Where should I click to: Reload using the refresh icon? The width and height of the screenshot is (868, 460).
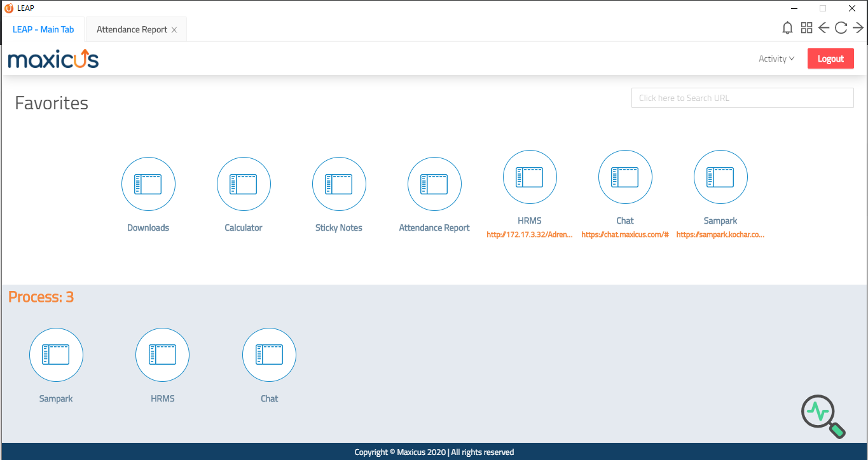coord(841,28)
